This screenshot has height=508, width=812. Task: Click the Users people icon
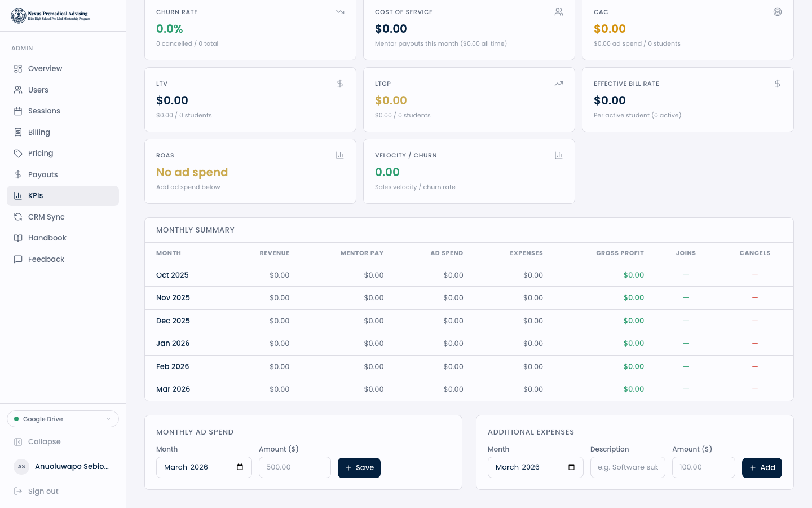[18, 90]
